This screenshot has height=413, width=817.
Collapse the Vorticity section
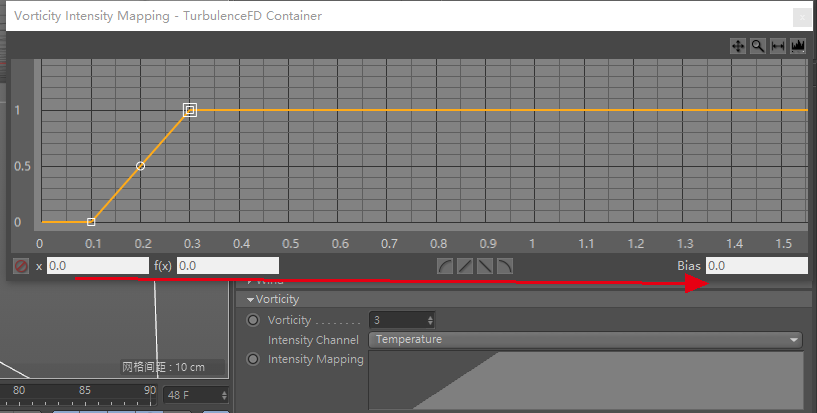(251, 299)
